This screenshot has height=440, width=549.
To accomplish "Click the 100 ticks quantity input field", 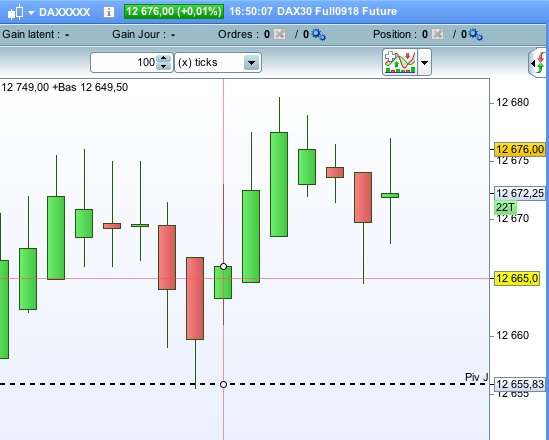I will tap(124, 63).
